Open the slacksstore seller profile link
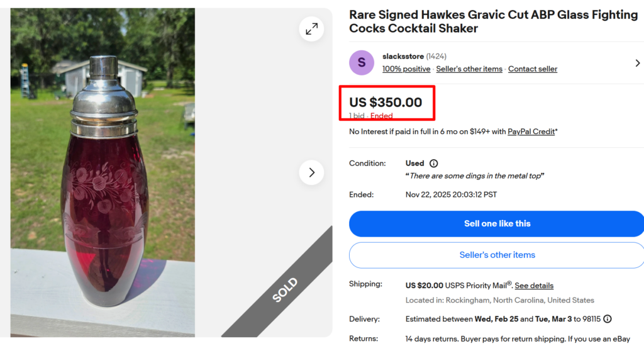This screenshot has height=346, width=644. (x=402, y=57)
